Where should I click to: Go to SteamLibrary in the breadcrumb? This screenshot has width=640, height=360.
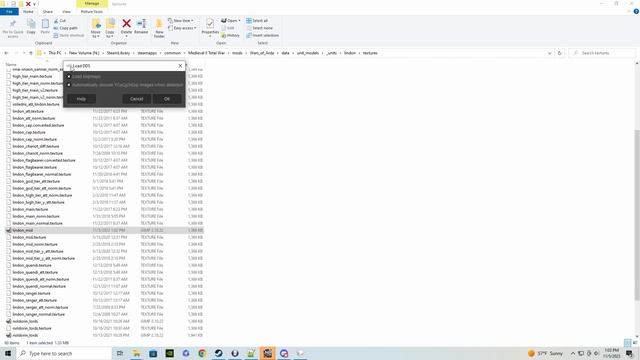[x=118, y=53]
